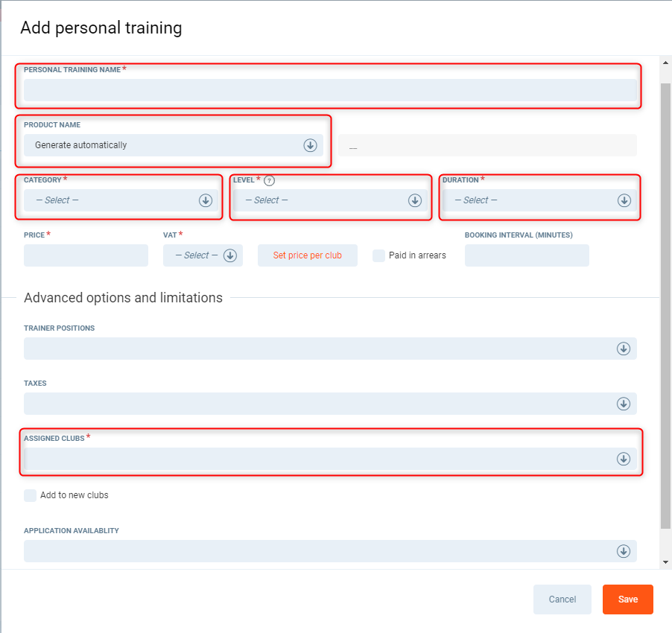The image size is (672, 633).
Task: Check the Add to new clubs box
Action: click(31, 495)
